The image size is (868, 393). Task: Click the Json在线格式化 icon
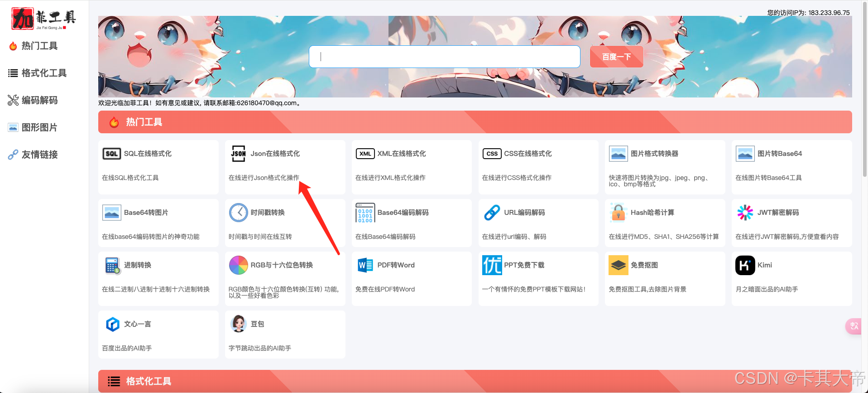coord(238,154)
